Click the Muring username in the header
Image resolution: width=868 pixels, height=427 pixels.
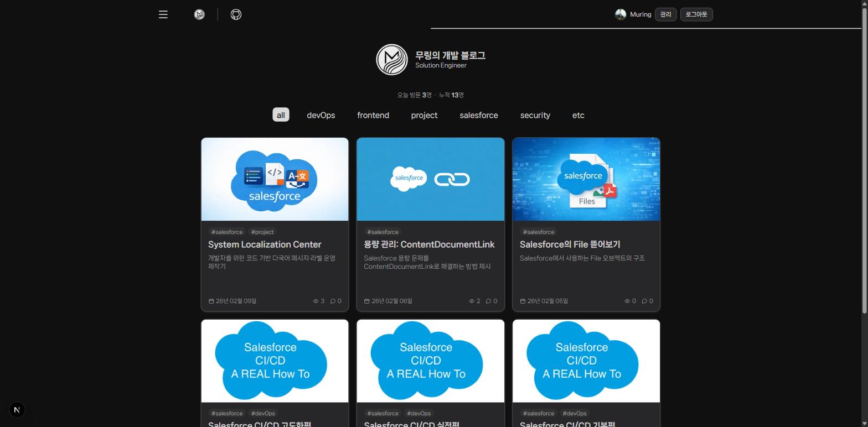[x=640, y=14]
